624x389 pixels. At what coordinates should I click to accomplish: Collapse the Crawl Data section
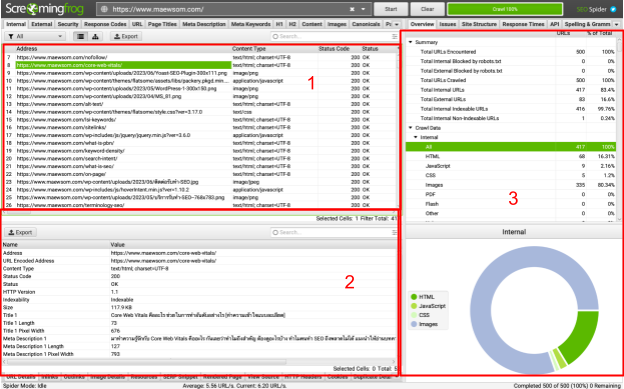point(410,128)
